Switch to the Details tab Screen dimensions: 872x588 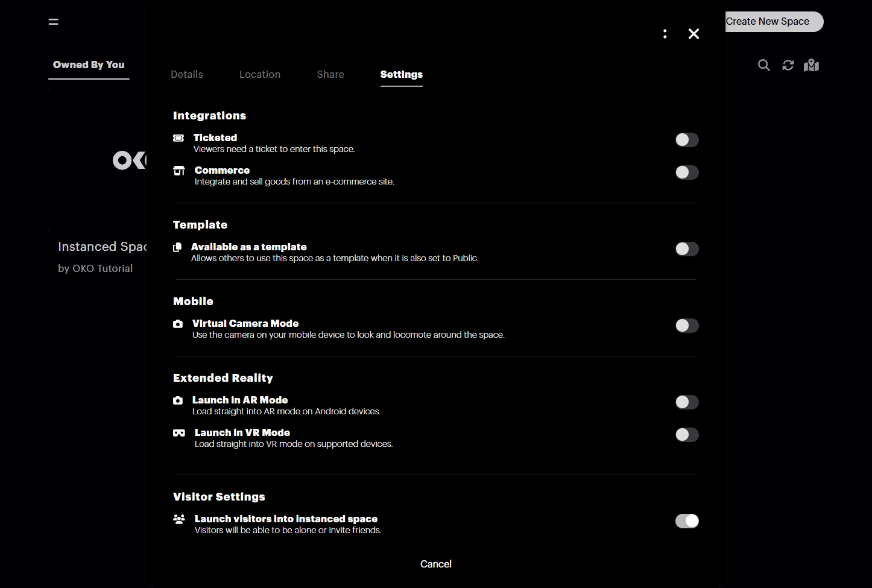[187, 74]
